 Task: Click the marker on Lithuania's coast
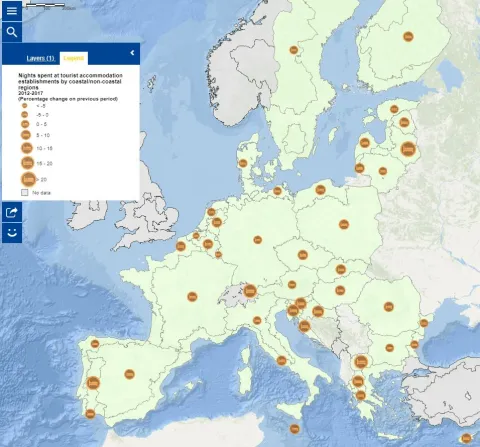coord(359,168)
